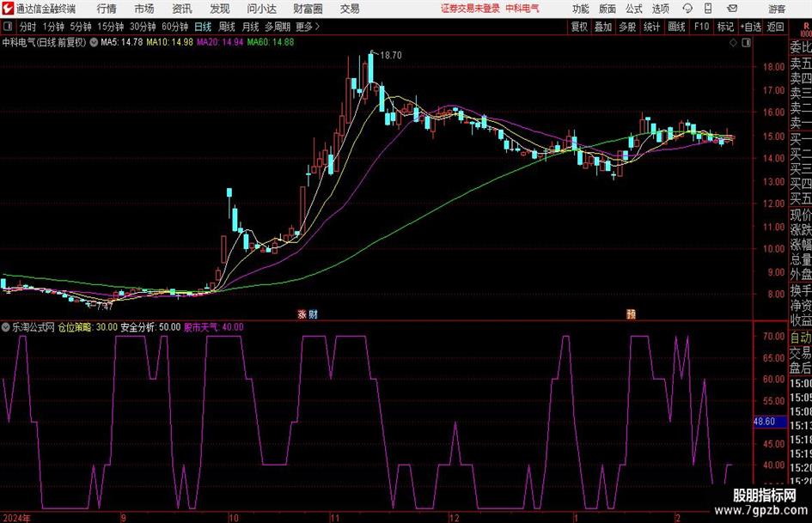812x523 pixels.
Task: Click the 股市天气: 40.00 indicator label
Action: coord(214,327)
